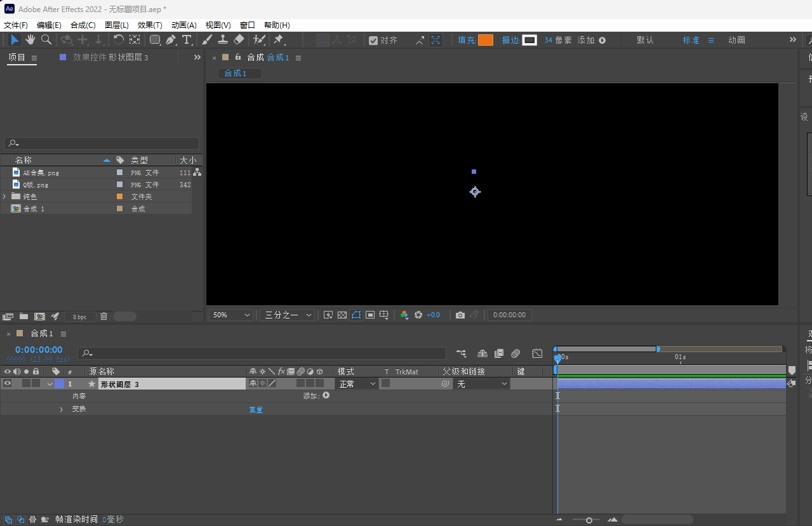
Task: Select the Hand tool
Action: click(x=30, y=40)
